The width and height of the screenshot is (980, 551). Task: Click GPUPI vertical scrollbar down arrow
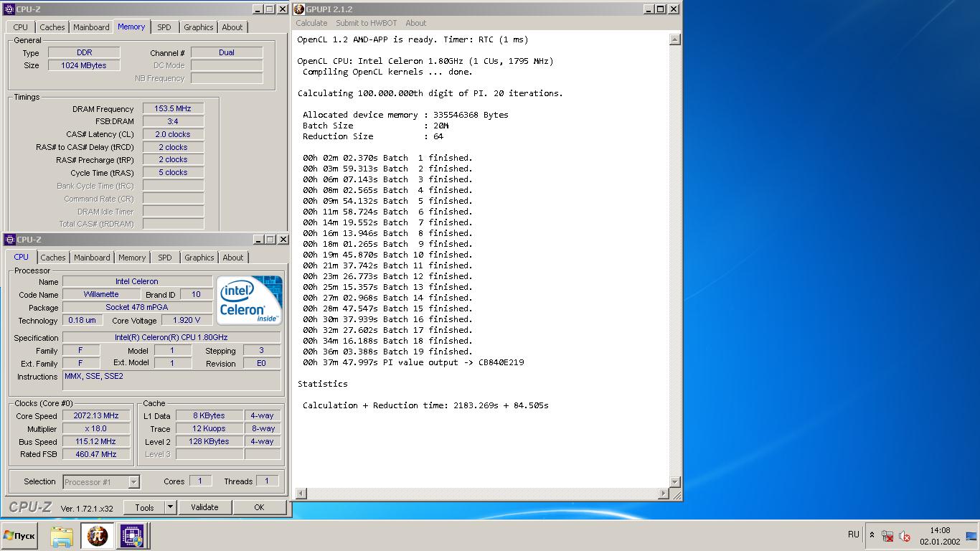coord(674,482)
